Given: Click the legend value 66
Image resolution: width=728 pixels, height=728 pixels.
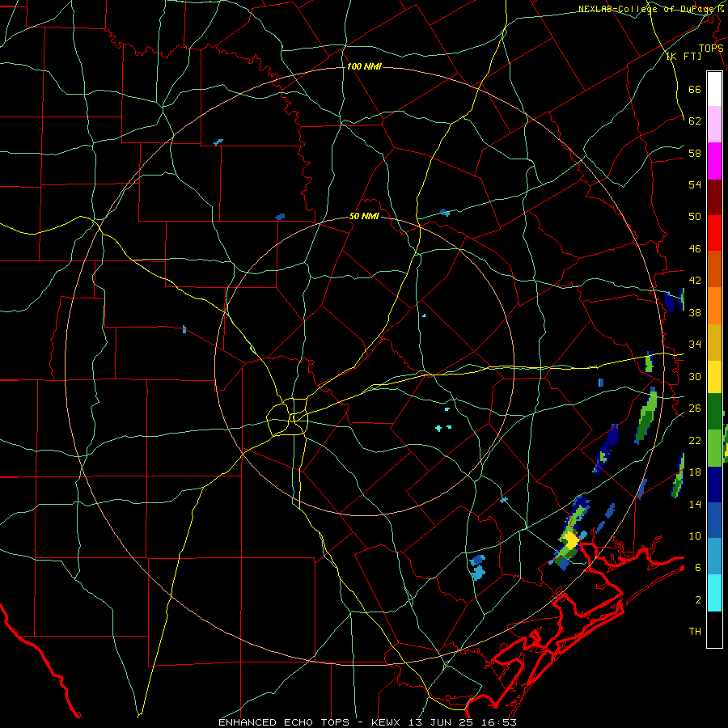Looking at the screenshot, I should click(x=695, y=89).
